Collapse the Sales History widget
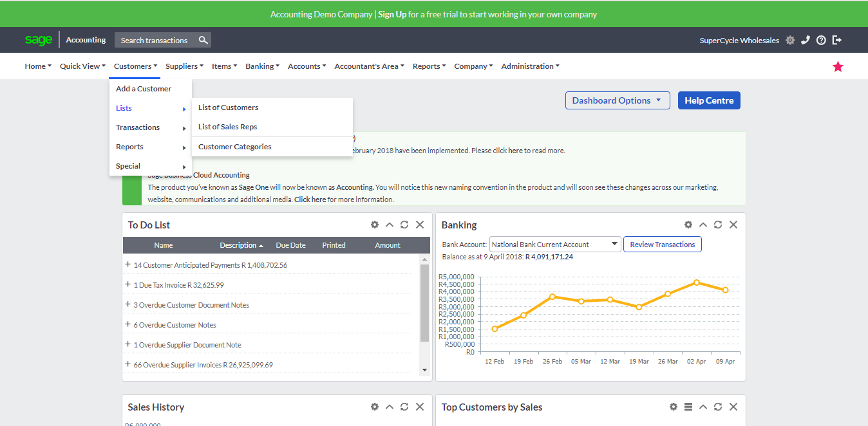 click(x=390, y=407)
